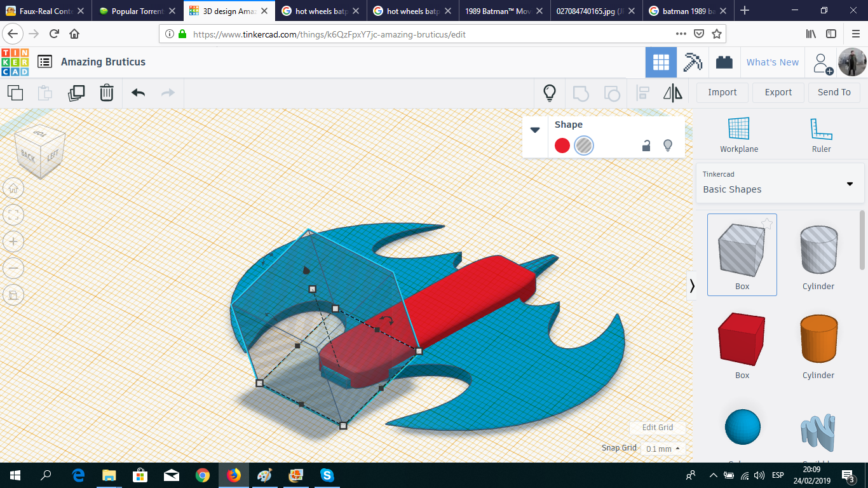The image size is (868, 488).
Task: Pick the red solid Box shape
Action: pos(742,344)
